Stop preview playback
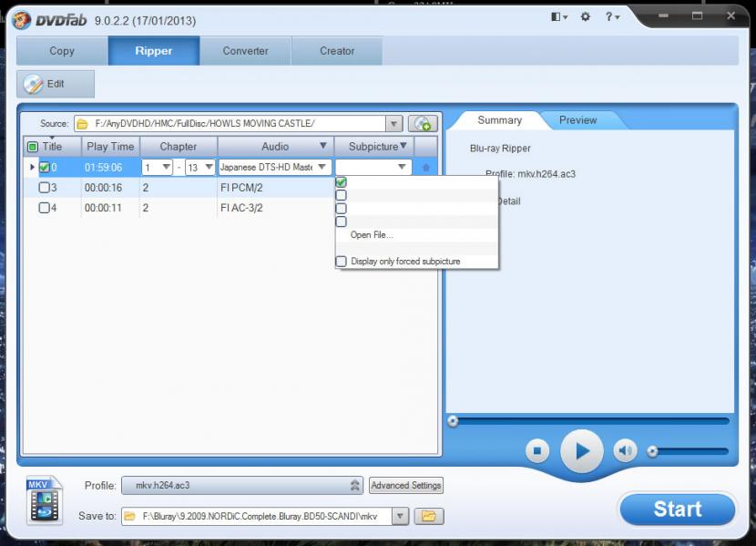Screen dimensions: 756x546 pyautogui.click(x=537, y=451)
